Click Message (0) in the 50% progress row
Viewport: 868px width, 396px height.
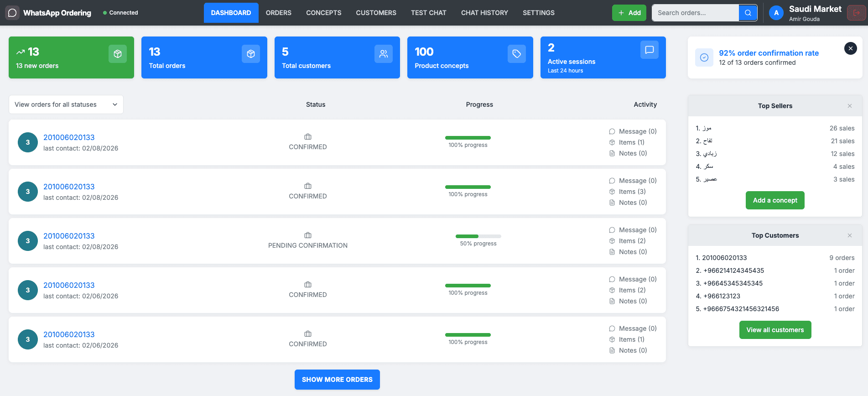(633, 230)
